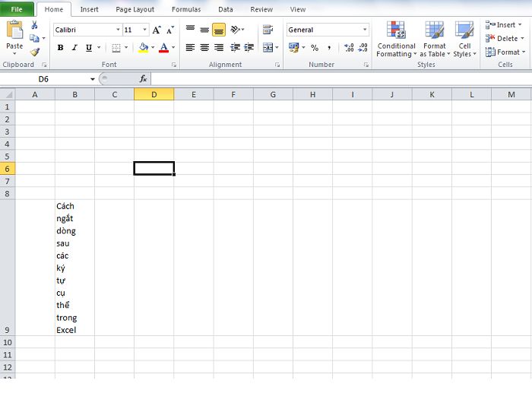Select row 9 header

click(8, 268)
